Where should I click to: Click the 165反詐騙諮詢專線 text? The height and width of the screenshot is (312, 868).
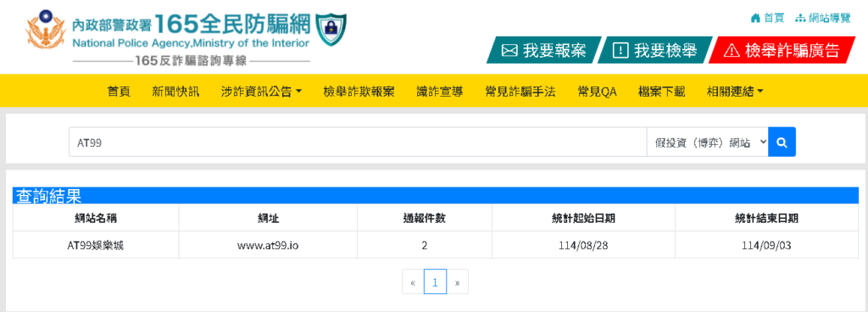point(191,61)
